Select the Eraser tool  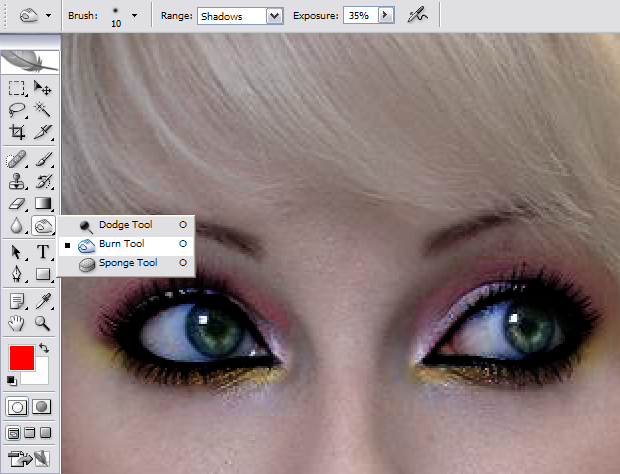[x=17, y=204]
